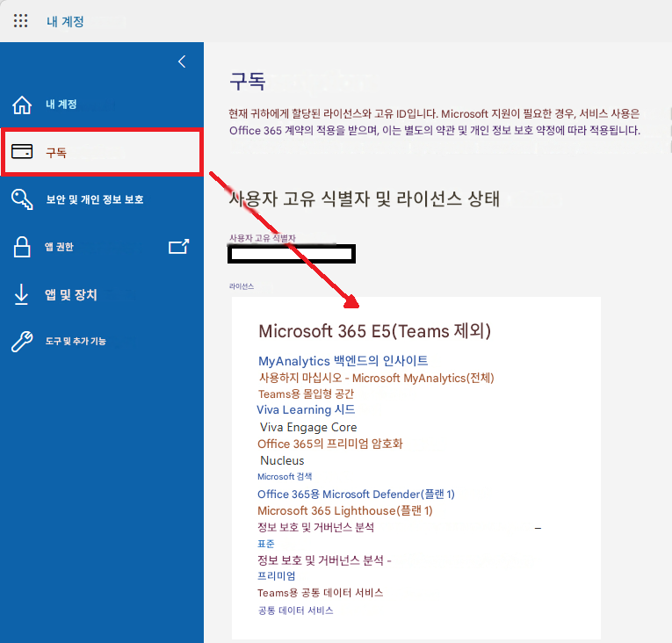Click MyAnalytics 백엔드의 인사이트 entry
The width and height of the screenshot is (672, 643).
(x=343, y=360)
